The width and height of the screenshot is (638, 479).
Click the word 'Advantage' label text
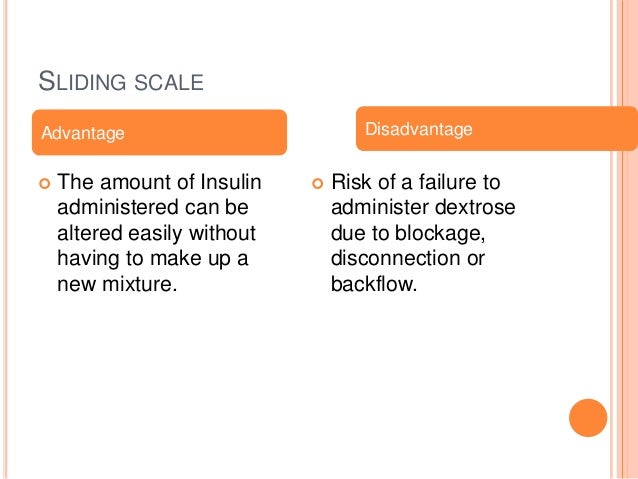tap(83, 133)
